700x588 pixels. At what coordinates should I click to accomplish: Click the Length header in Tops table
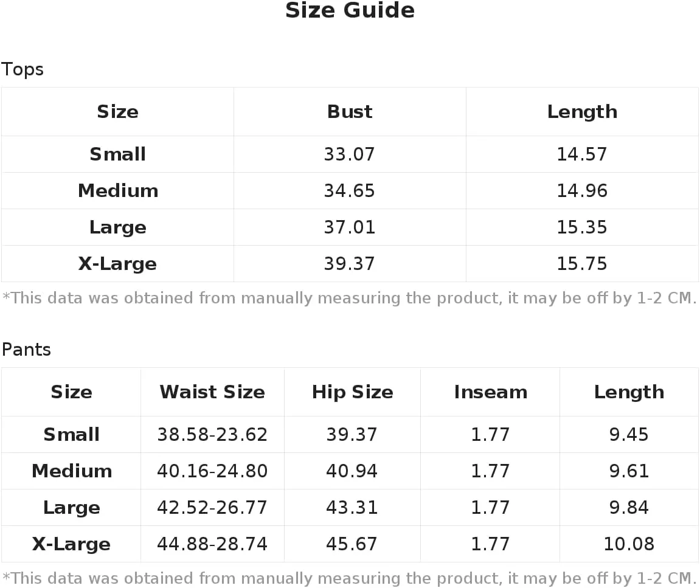coord(582,112)
